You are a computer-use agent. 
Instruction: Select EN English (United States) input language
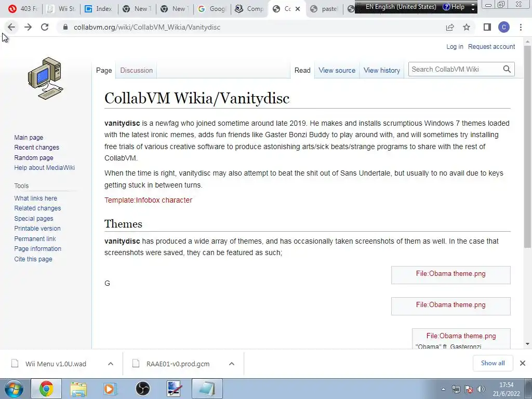(x=401, y=6)
